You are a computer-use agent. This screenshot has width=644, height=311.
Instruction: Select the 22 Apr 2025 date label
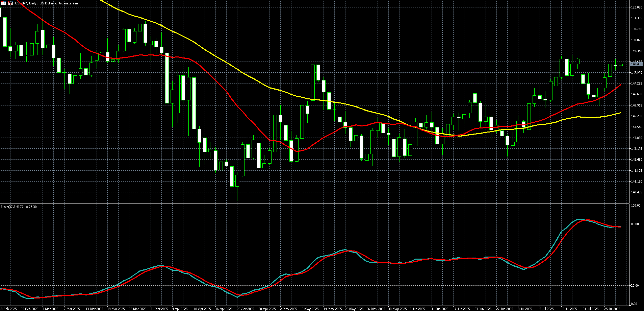246,309
